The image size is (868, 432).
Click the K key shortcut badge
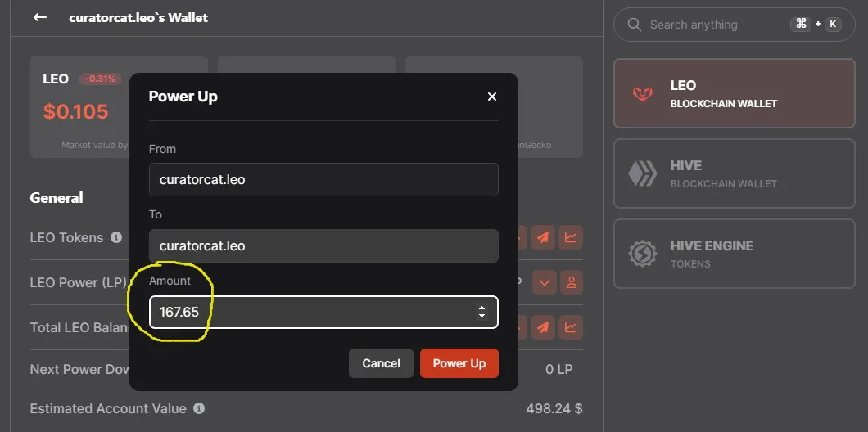point(833,24)
